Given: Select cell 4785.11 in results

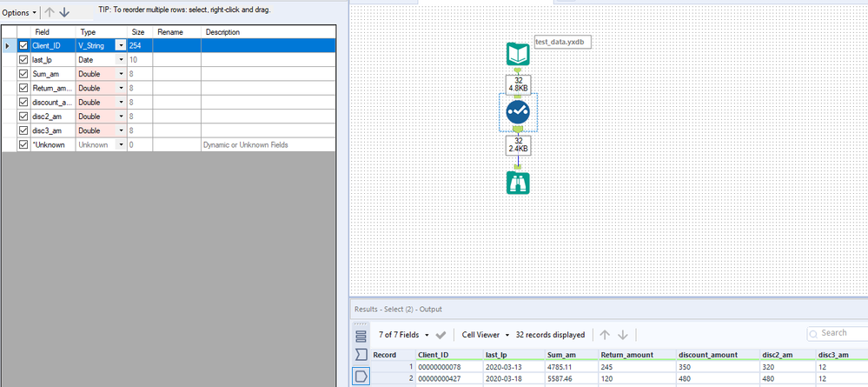Looking at the screenshot, I should 571,367.
